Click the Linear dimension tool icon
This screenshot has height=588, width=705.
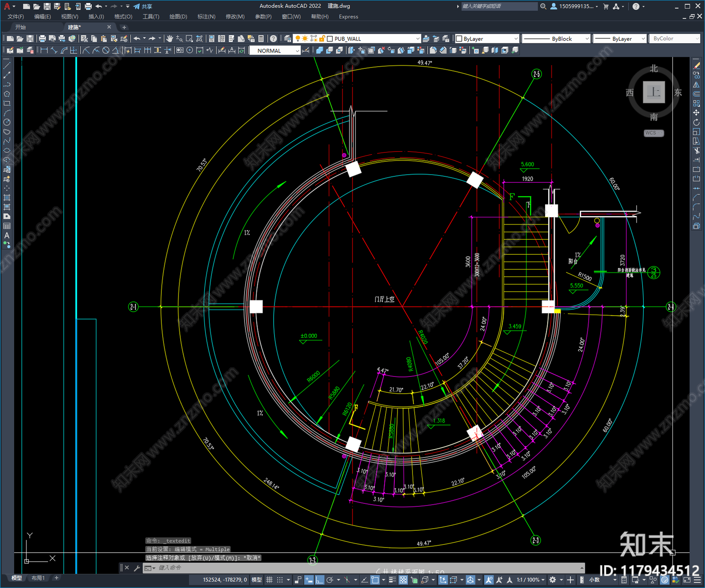click(x=44, y=50)
